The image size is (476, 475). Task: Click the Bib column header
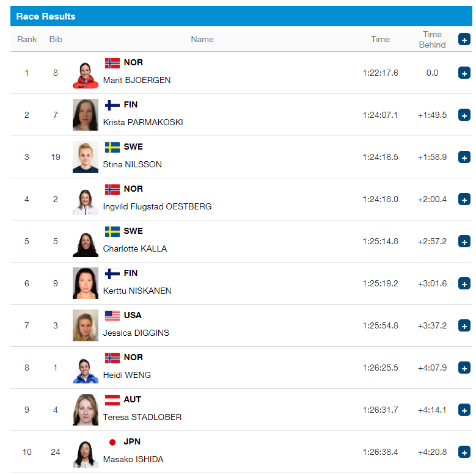coord(56,40)
